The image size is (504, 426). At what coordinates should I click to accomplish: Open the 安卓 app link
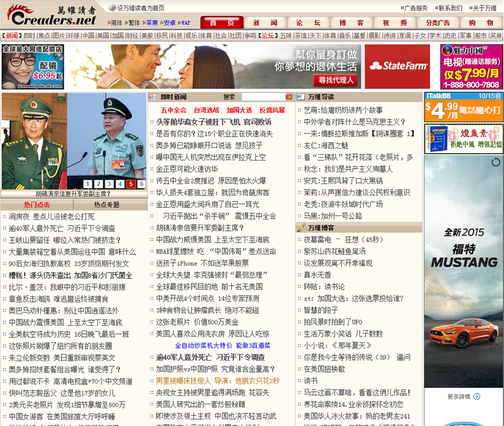(x=168, y=23)
